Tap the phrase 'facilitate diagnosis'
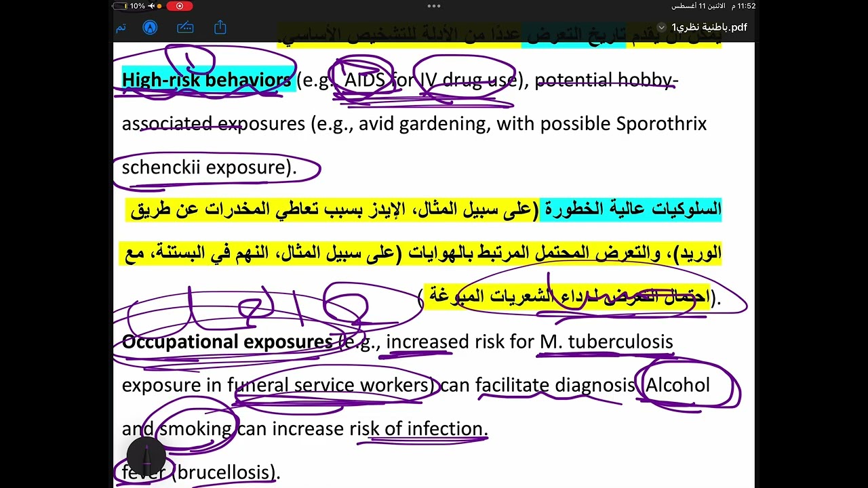The height and width of the screenshot is (488, 868). click(555, 385)
